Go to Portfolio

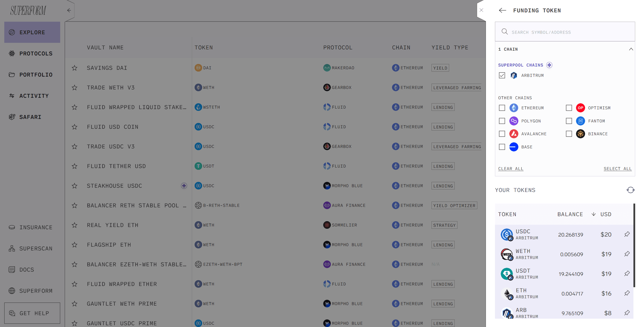click(32, 75)
